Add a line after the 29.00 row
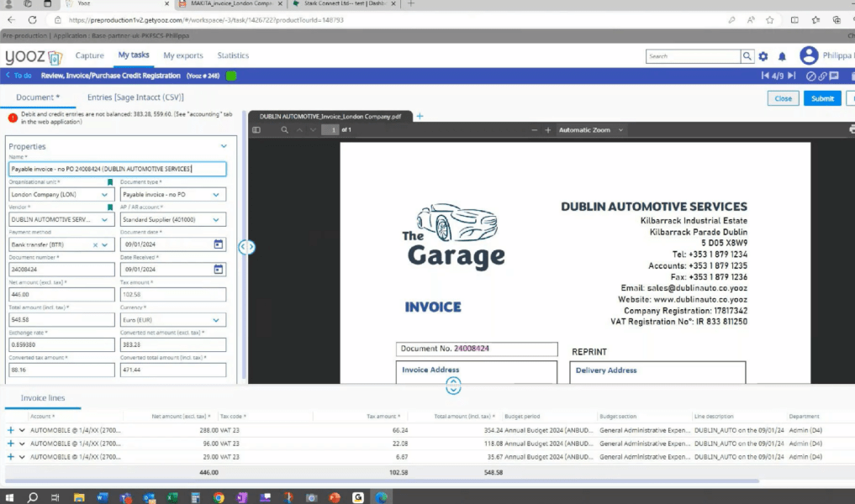 (x=10, y=457)
